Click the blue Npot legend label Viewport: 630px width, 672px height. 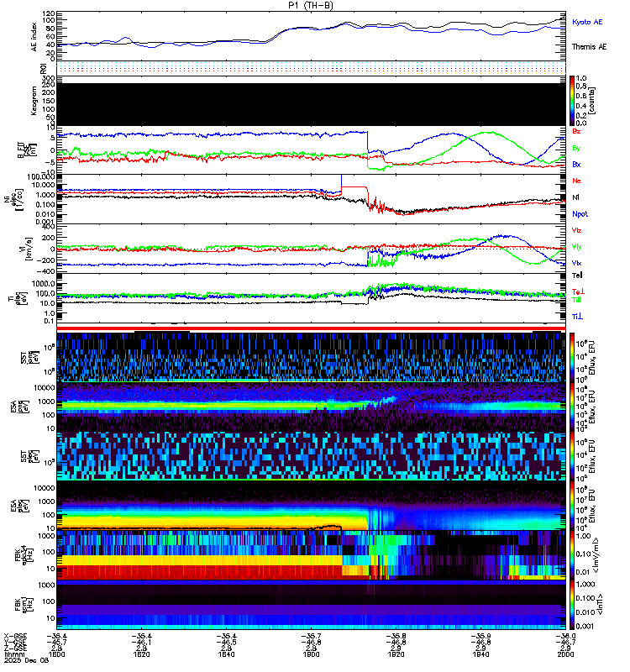(x=580, y=214)
